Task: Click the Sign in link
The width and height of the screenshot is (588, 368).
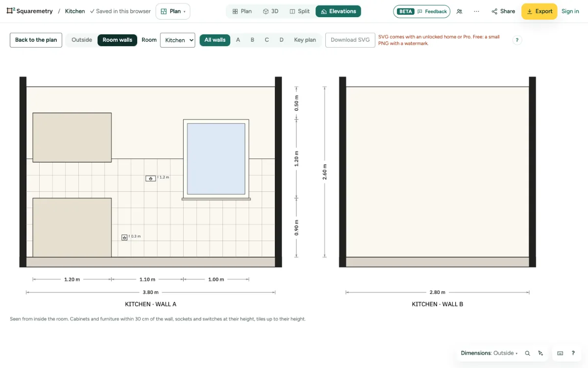Action: [x=570, y=11]
